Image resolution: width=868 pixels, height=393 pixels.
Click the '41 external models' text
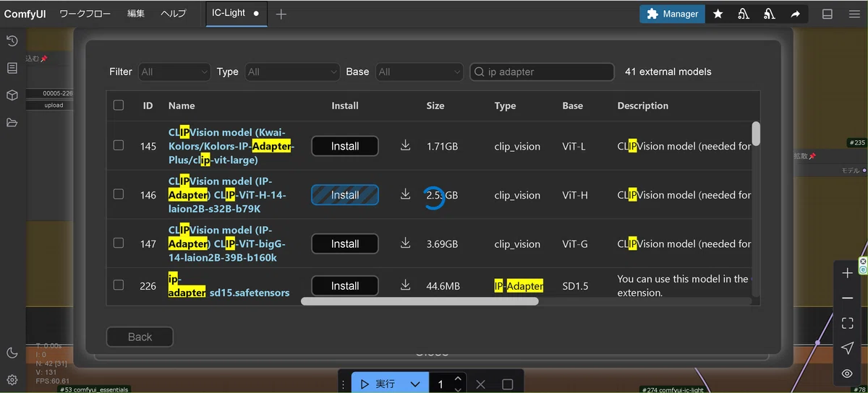(668, 72)
